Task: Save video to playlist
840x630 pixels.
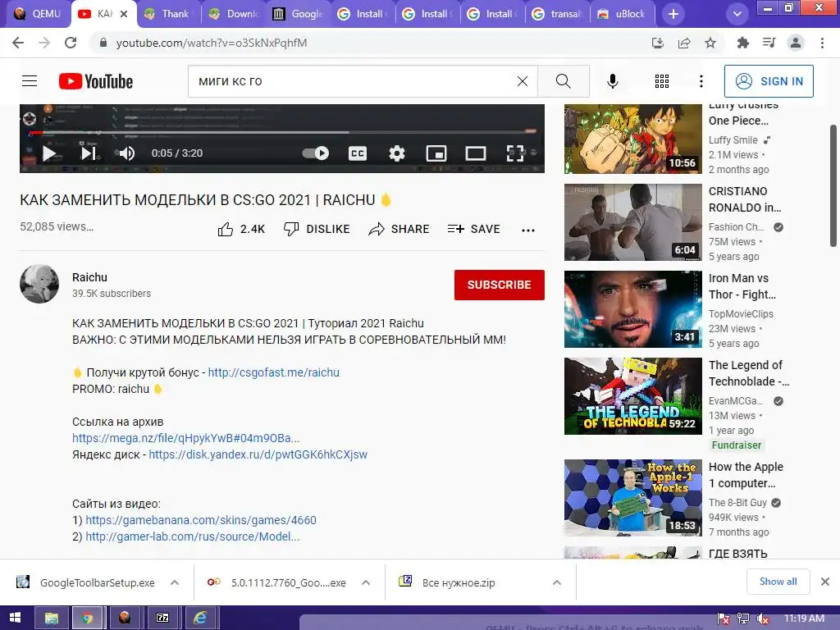Action: (473, 230)
